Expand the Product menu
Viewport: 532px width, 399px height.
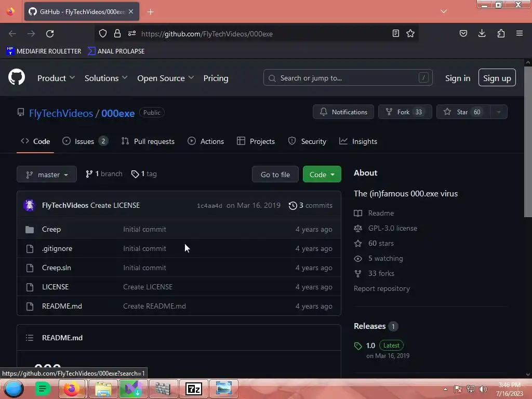tap(56, 78)
